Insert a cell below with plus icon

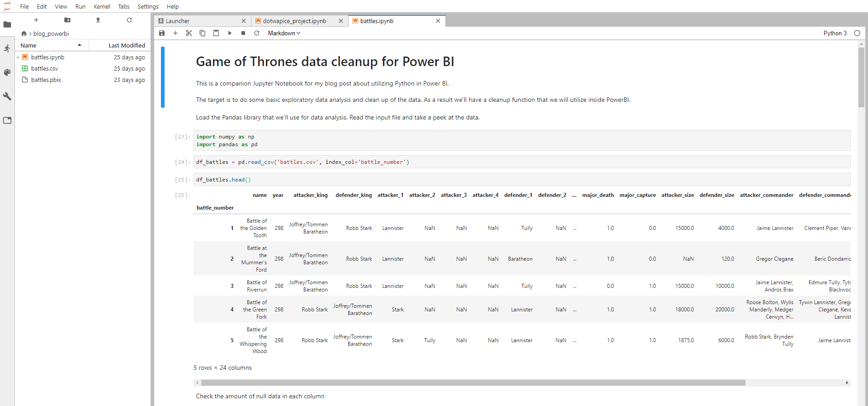[175, 33]
